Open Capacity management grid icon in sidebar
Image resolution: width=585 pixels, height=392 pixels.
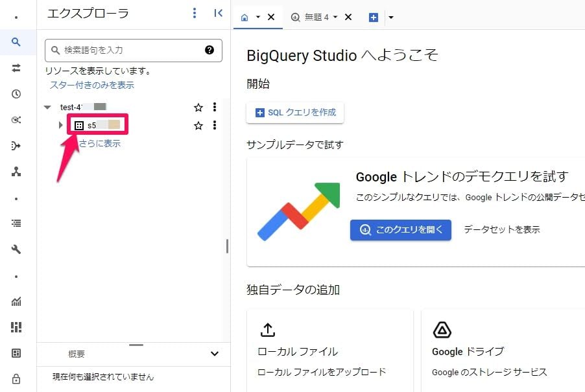(16, 327)
